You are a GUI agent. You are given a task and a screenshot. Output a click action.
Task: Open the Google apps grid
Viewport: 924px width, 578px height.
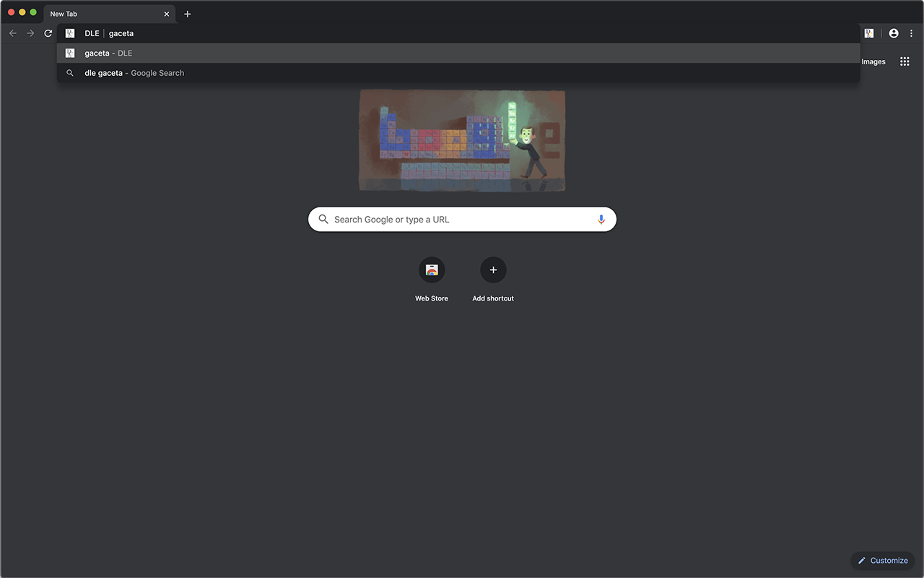pyautogui.click(x=905, y=61)
